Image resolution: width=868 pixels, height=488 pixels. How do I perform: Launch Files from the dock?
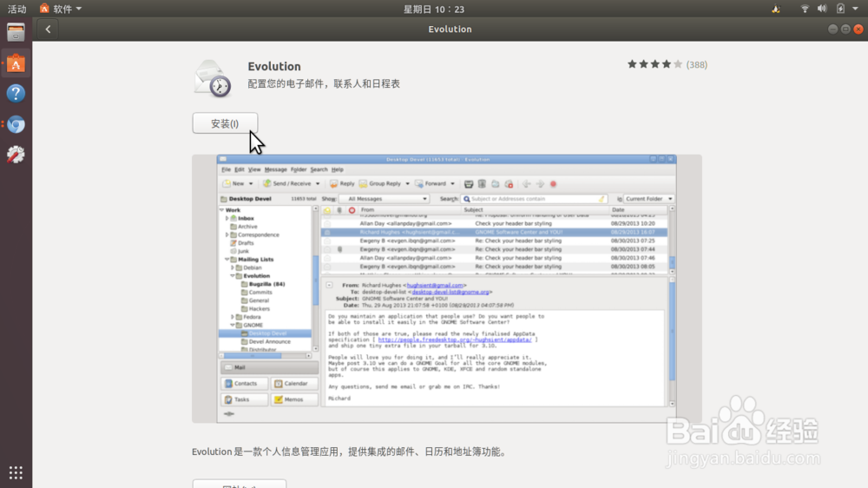pos(16,33)
